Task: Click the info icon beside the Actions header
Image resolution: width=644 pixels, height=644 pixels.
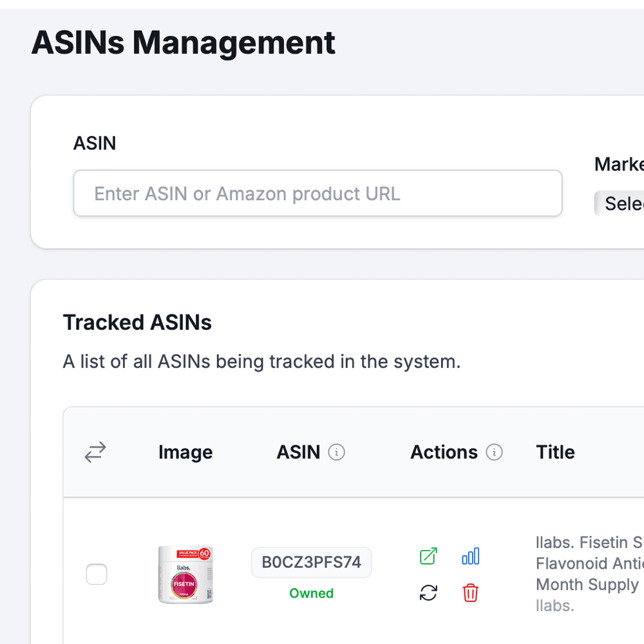Action: [495, 452]
